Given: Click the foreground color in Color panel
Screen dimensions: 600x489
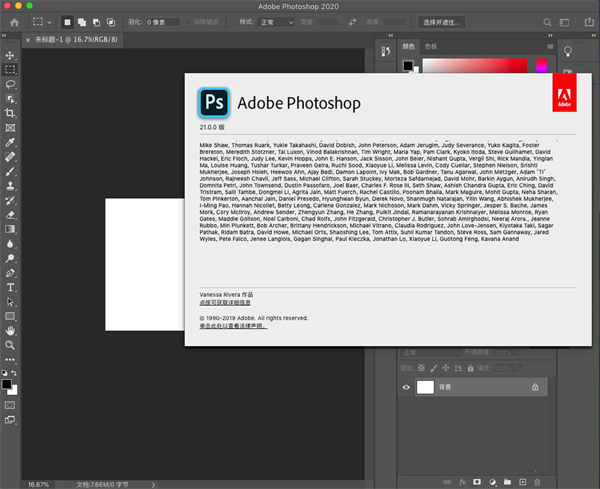Looking at the screenshot, I should [x=408, y=65].
